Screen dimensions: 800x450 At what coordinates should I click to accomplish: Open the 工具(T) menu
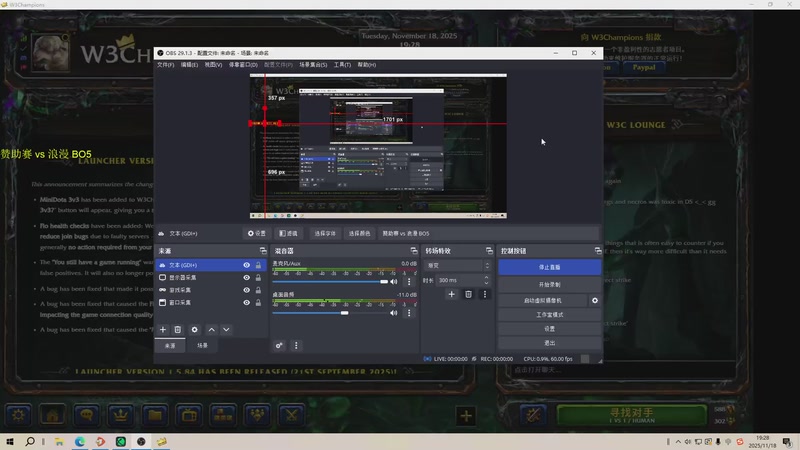342,65
